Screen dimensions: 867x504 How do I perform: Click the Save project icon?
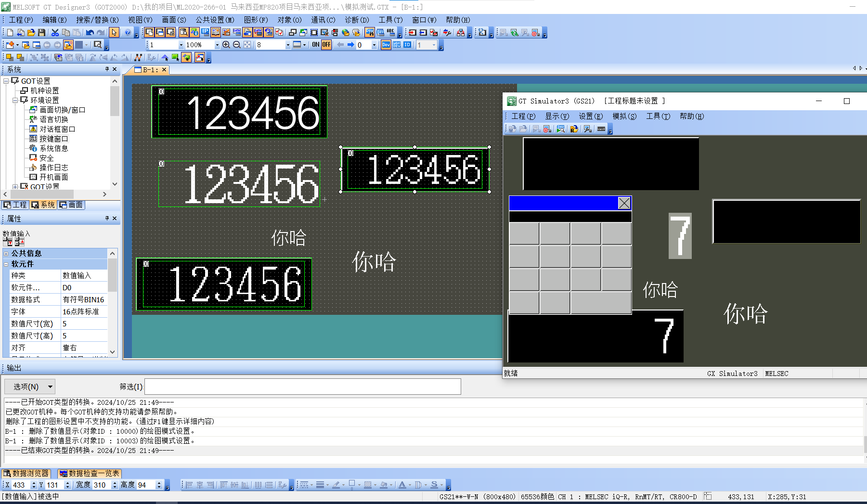pyautogui.click(x=42, y=33)
